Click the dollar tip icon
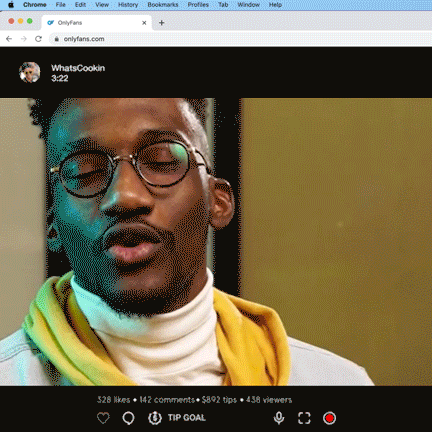The width and height of the screenshot is (432, 432). point(155,418)
